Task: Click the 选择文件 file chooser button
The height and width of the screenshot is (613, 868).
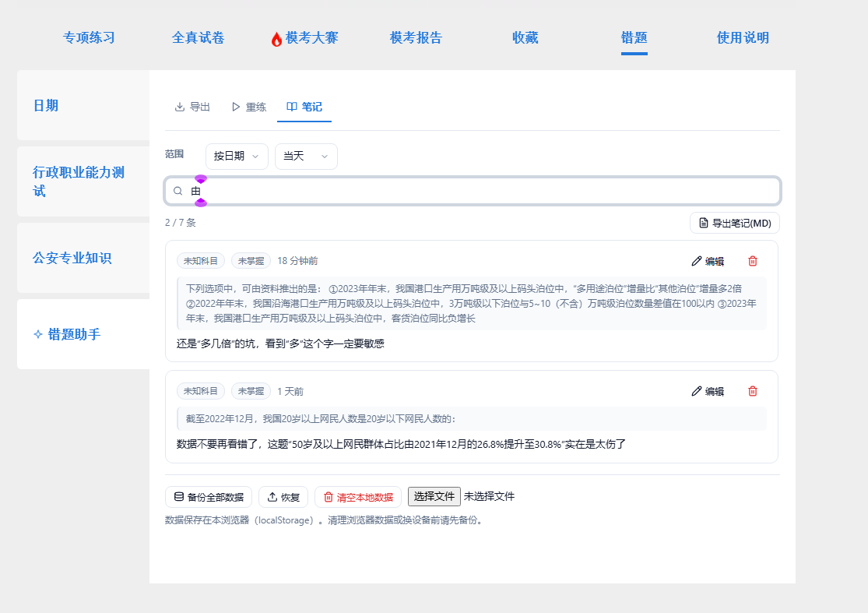Action: 434,497
